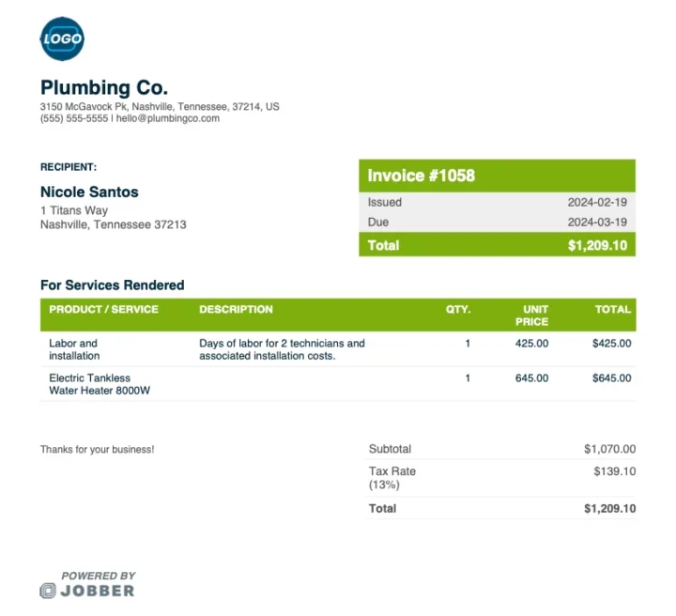This screenshot has width=676, height=616.
Task: Click the Invoice #1058 green header
Action: [497, 176]
